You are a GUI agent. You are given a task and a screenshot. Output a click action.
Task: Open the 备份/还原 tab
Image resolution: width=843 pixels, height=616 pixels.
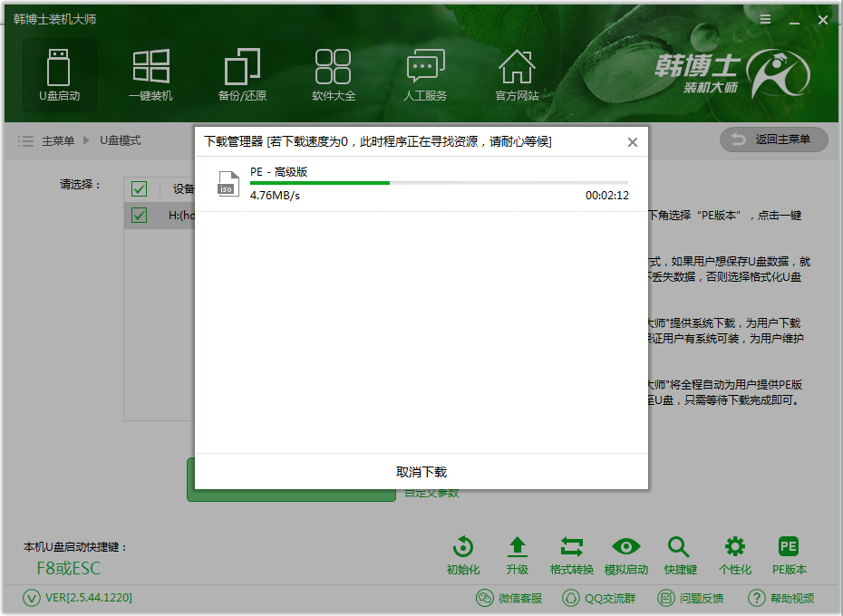[x=242, y=75]
